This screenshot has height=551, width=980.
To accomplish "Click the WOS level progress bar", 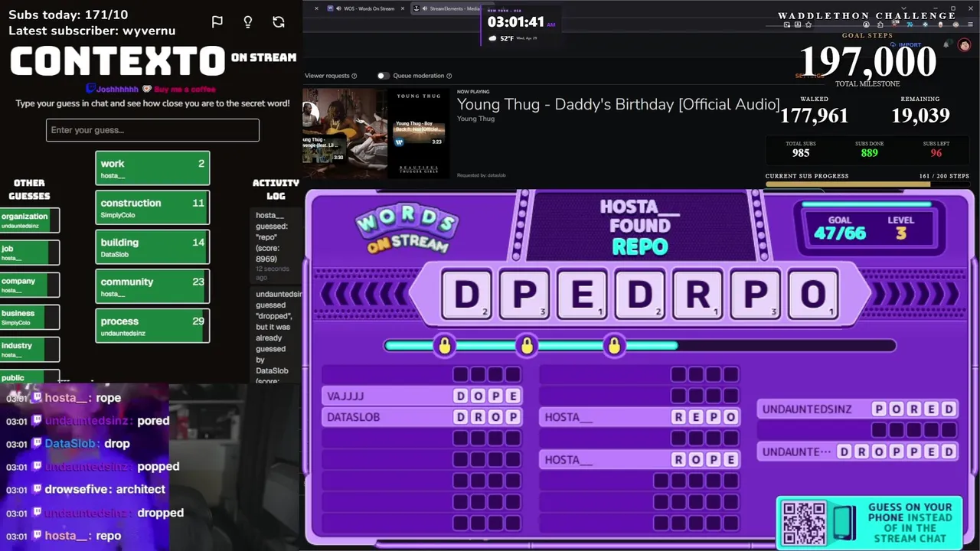I will click(x=639, y=346).
